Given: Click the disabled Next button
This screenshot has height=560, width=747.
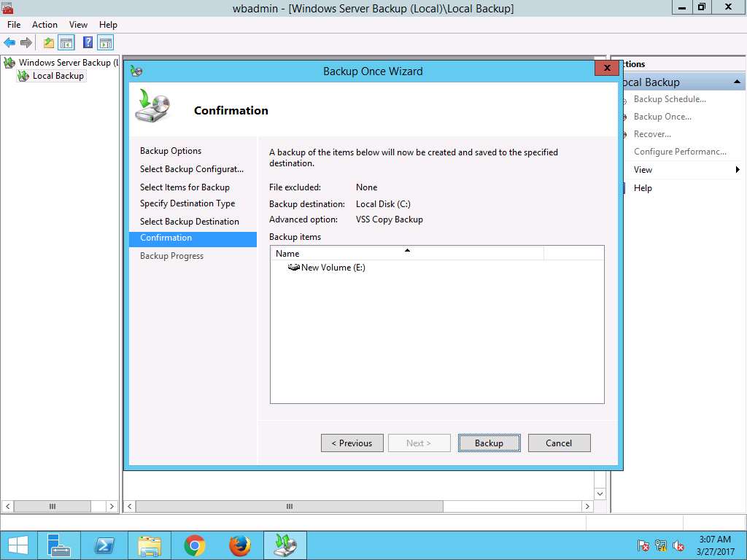Looking at the screenshot, I should coord(419,443).
